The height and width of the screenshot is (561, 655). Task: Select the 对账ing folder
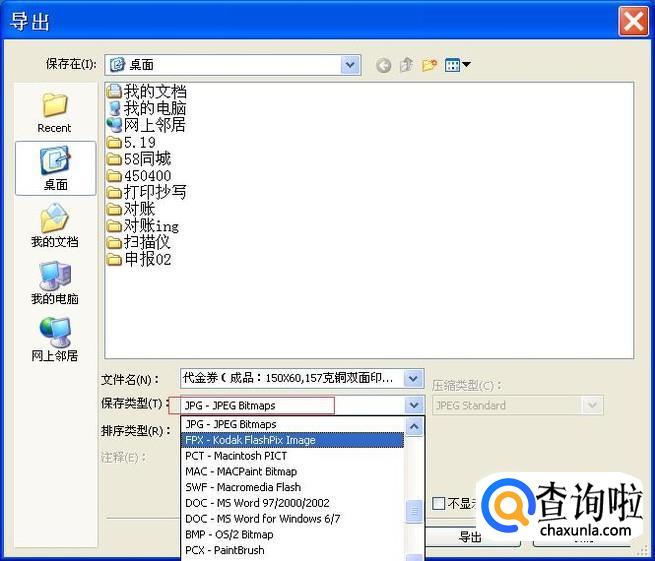[x=142, y=226]
